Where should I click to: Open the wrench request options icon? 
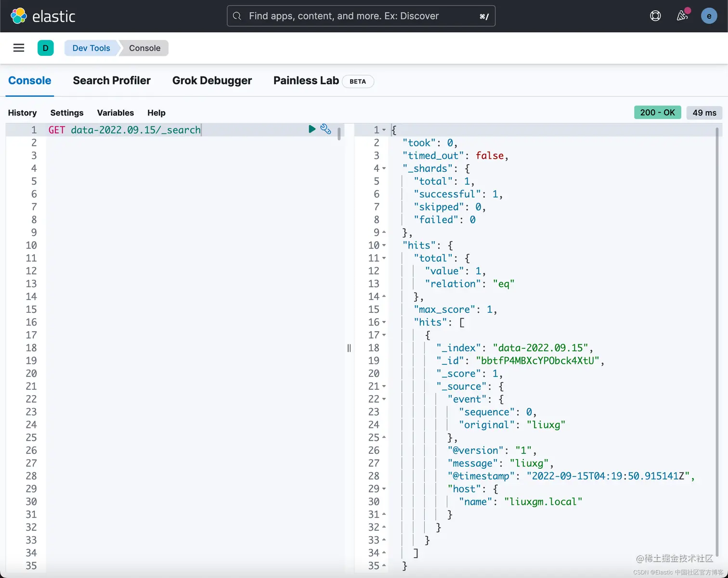pyautogui.click(x=326, y=129)
